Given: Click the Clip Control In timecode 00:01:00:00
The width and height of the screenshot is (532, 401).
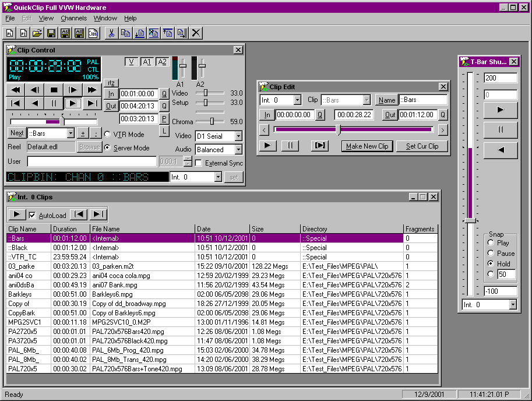Looking at the screenshot, I should point(139,94).
